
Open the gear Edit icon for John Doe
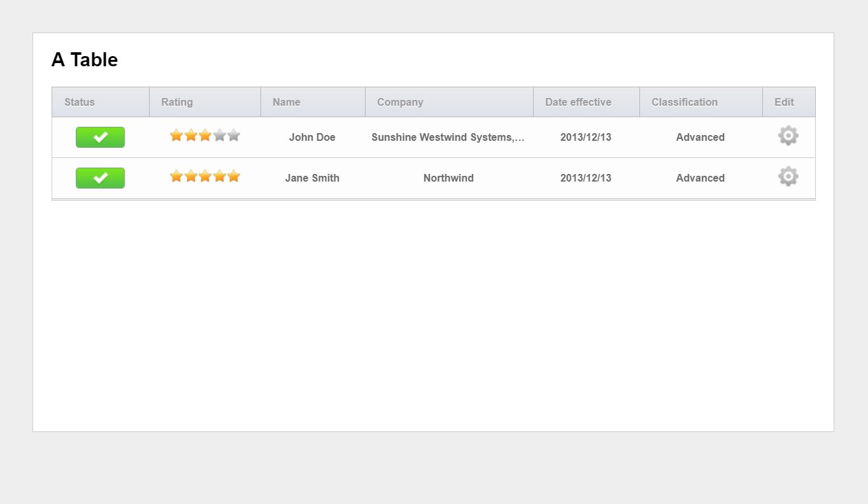point(788,135)
